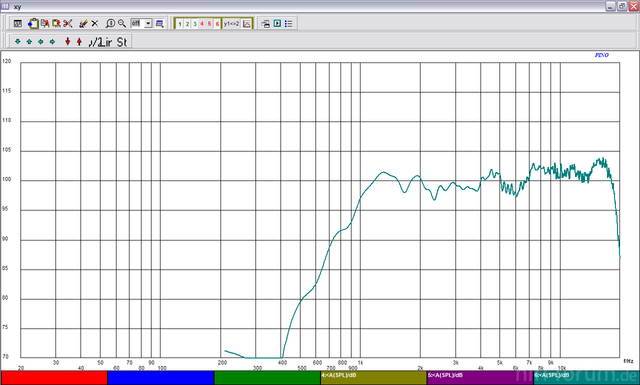Image resolution: width=640 pixels, height=385 pixels.
Task: Toggle curve 4 visibility button
Action: pyautogui.click(x=202, y=24)
